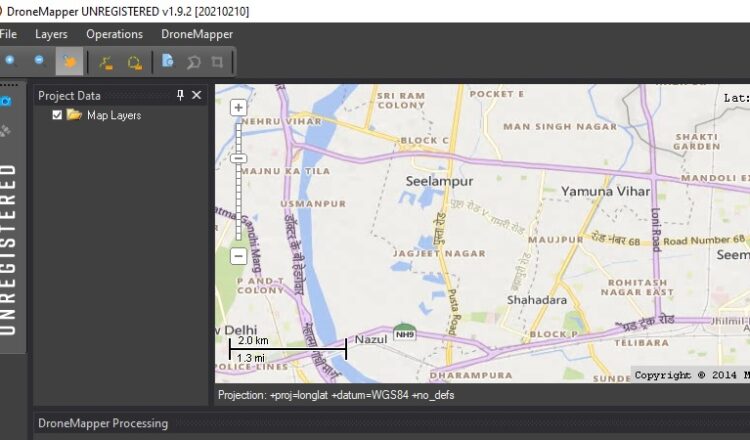This screenshot has height=440, width=750.
Task: Open the Operations menu
Action: tap(114, 34)
